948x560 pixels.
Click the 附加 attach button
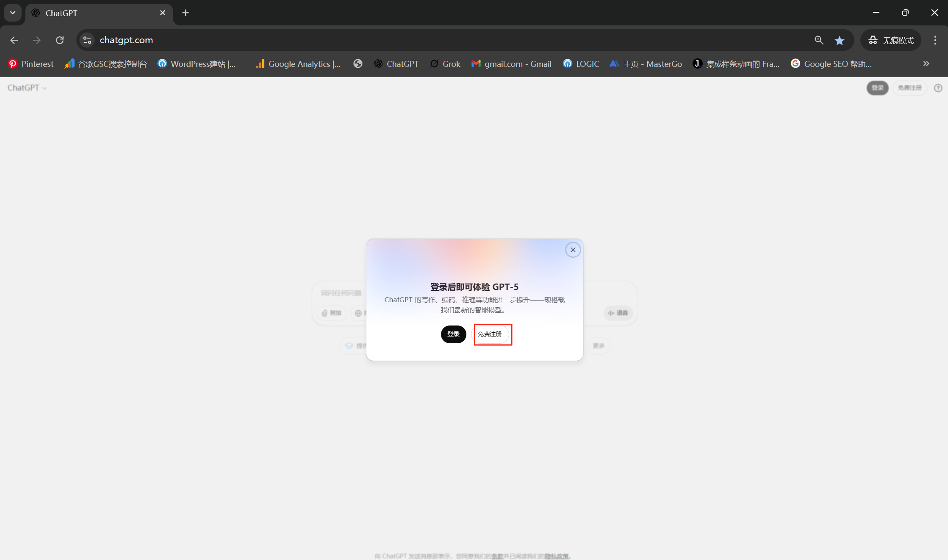point(332,313)
